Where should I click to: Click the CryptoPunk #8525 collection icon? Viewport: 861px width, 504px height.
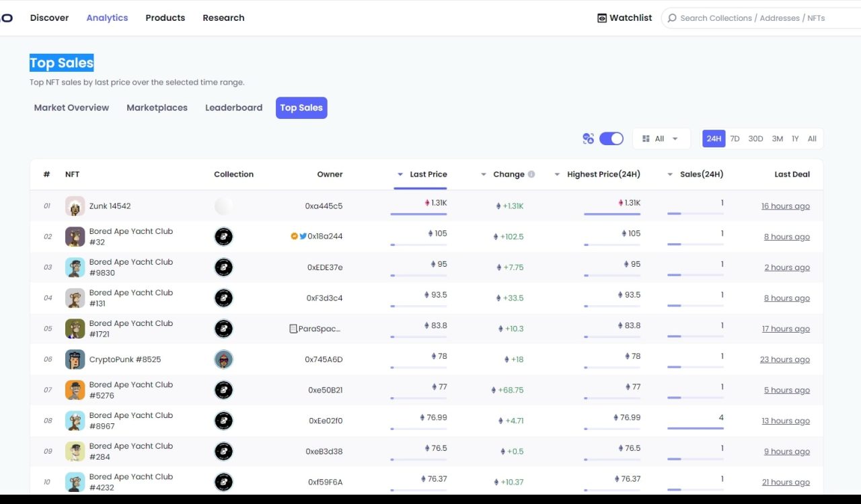tap(223, 360)
